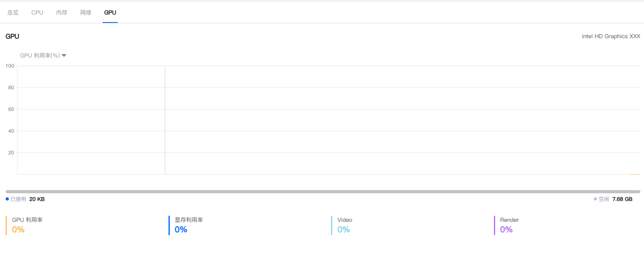Select the 内存 tab

[62, 12]
